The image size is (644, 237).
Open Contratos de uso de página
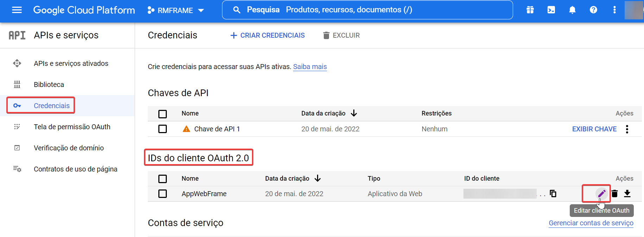click(76, 169)
